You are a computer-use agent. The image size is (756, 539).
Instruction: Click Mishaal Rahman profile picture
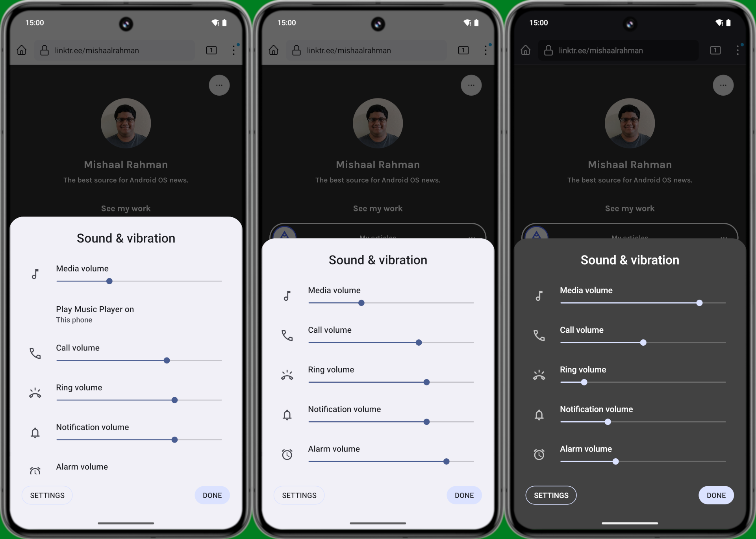click(126, 123)
